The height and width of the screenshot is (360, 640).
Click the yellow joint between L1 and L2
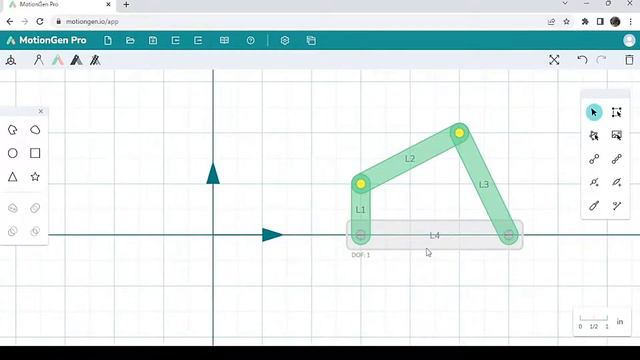coord(361,184)
